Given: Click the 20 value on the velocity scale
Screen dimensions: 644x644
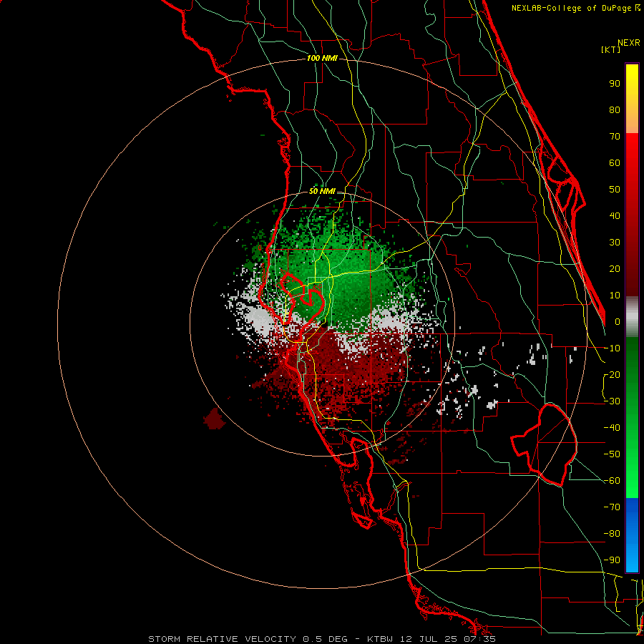Looking at the screenshot, I should pos(615,269).
